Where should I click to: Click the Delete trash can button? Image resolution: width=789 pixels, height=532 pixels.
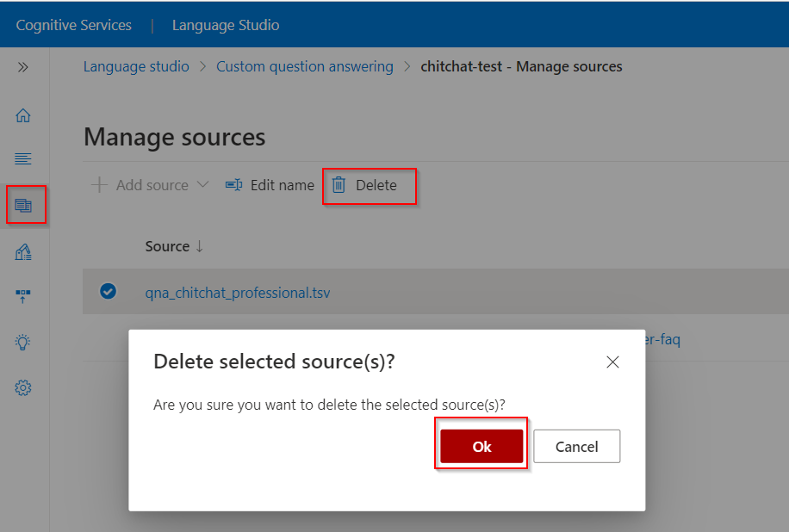point(365,185)
